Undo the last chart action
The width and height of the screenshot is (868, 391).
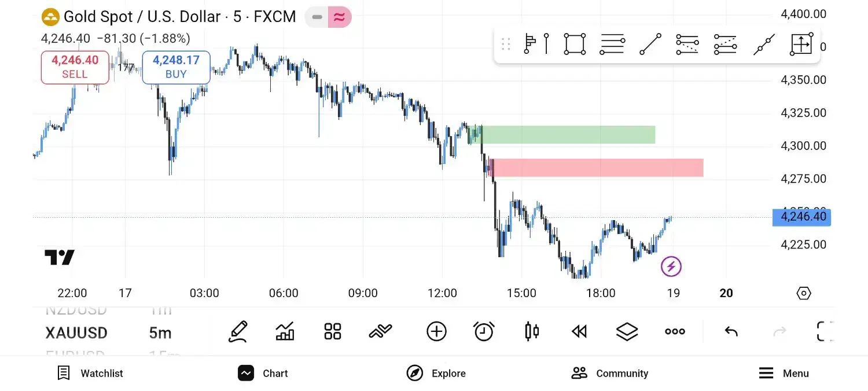tap(731, 332)
